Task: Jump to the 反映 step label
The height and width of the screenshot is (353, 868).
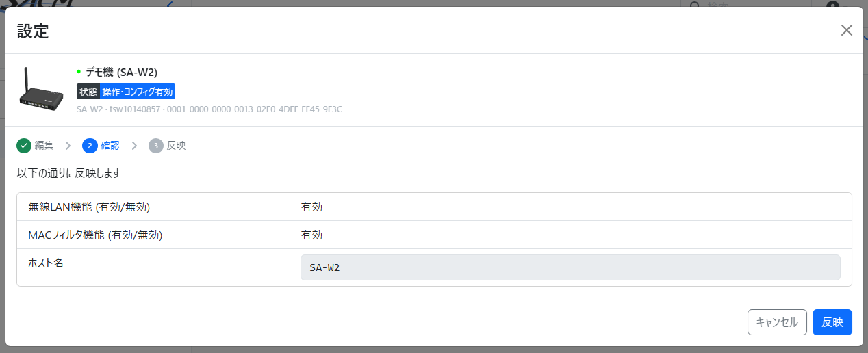Action: click(177, 145)
